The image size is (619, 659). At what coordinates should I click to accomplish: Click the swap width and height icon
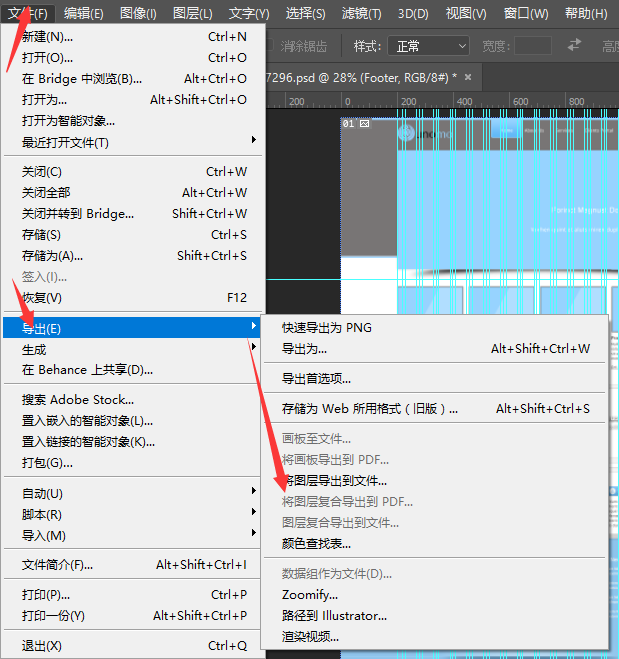574,45
